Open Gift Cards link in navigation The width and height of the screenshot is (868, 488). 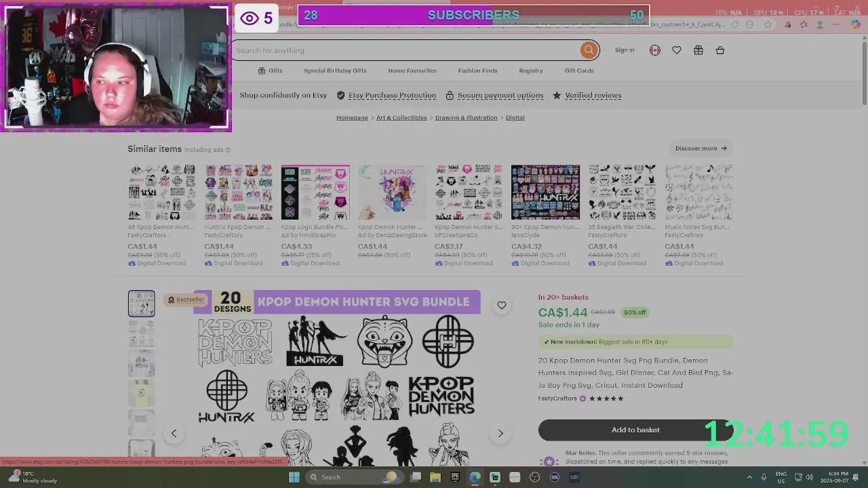(579, 70)
